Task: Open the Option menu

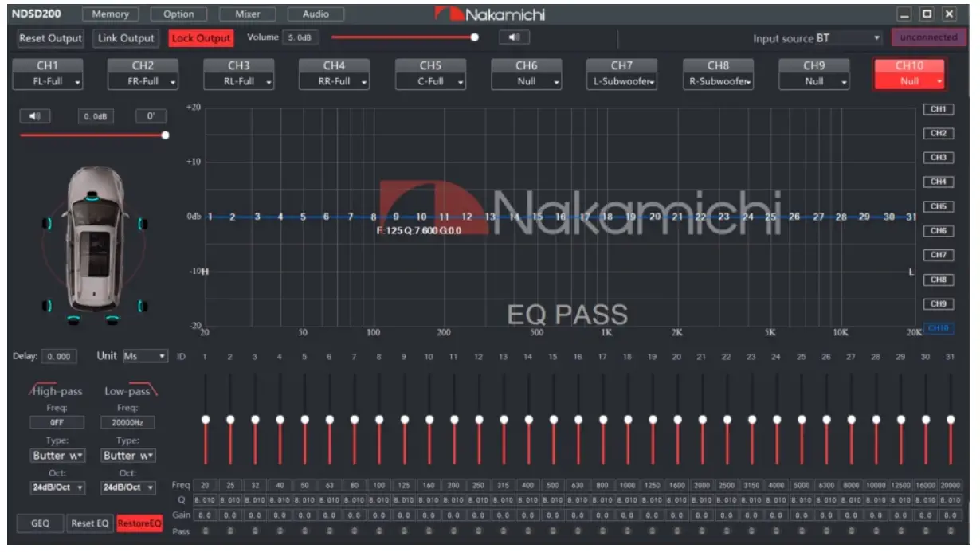Action: click(x=178, y=14)
